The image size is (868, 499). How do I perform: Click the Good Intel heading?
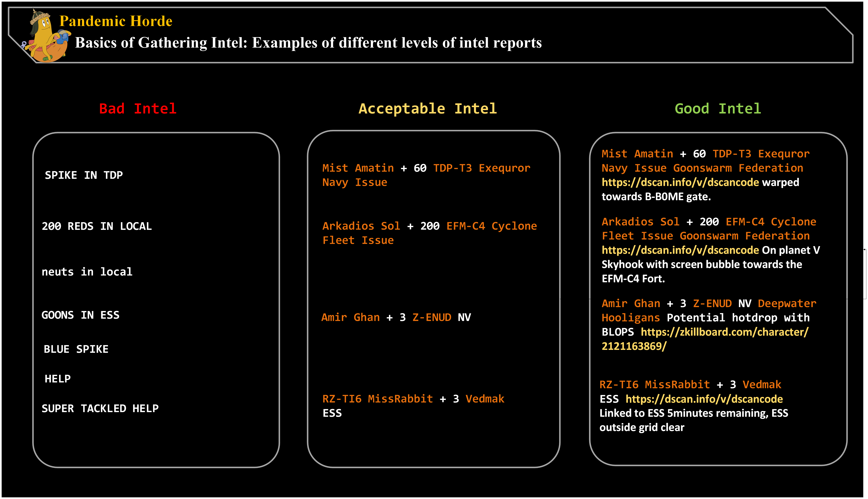718,109
